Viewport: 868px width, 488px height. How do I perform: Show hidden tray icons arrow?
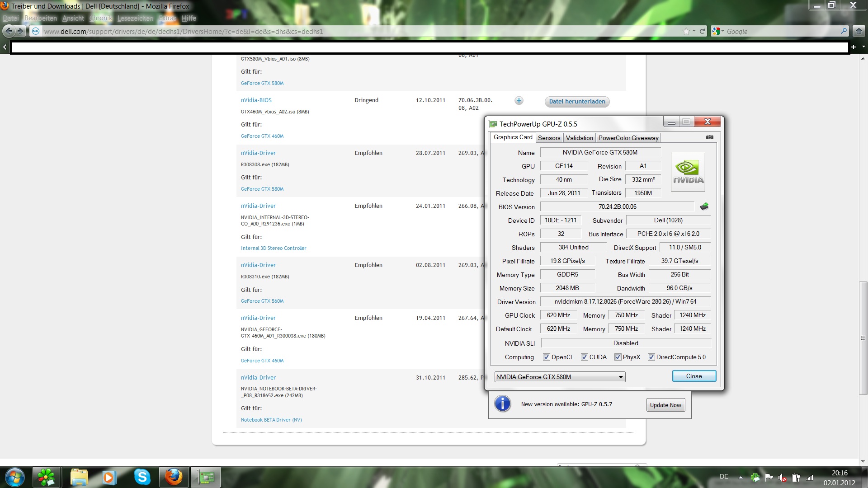pyautogui.click(x=740, y=477)
